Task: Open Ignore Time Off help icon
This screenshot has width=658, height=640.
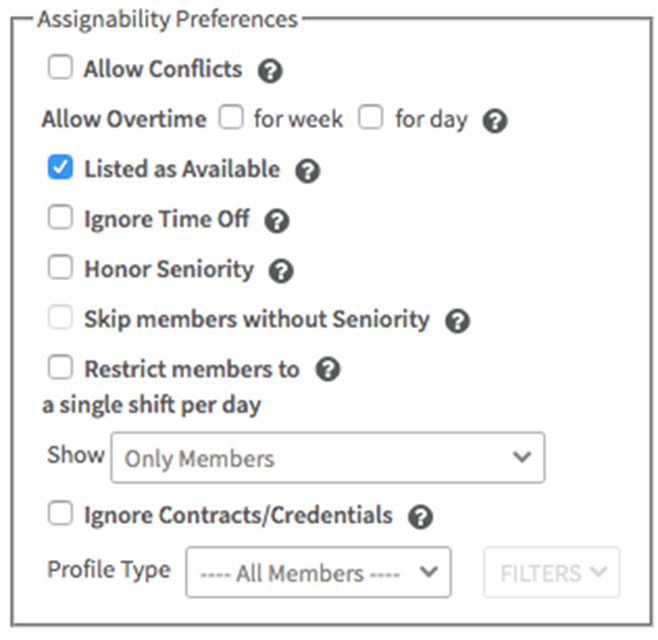Action: tap(277, 221)
